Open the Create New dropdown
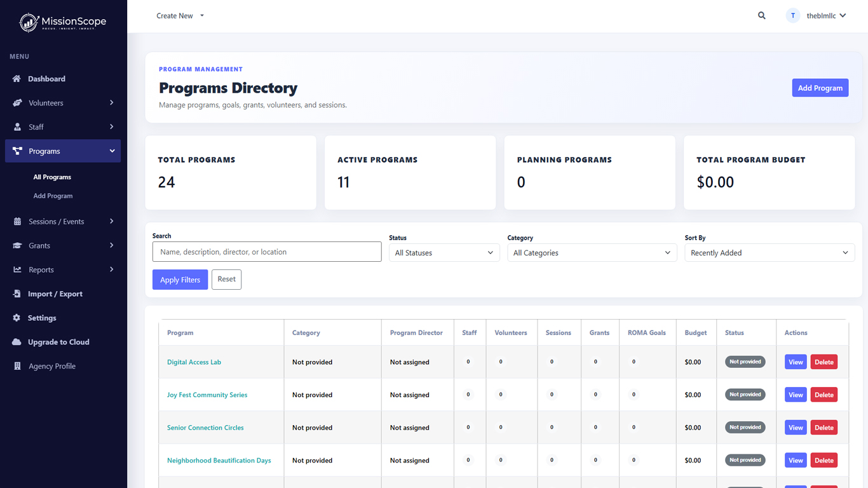The image size is (868, 488). point(180,16)
